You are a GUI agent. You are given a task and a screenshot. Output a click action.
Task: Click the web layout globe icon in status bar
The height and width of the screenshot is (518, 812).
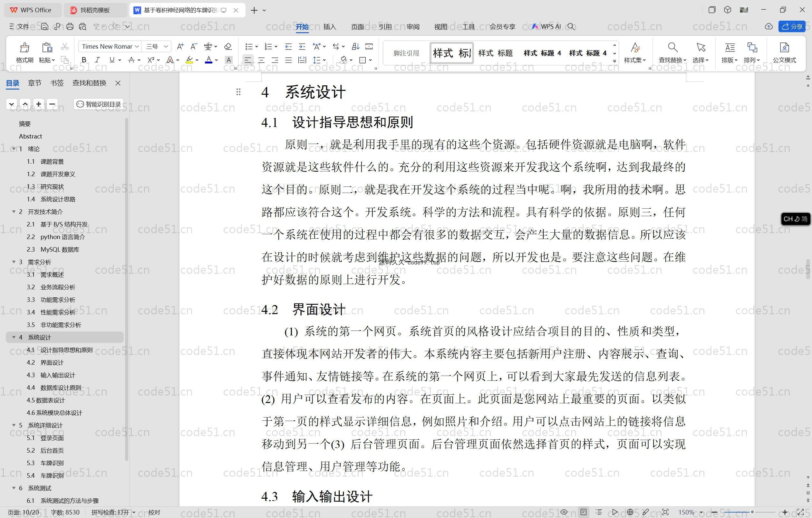tap(630, 512)
